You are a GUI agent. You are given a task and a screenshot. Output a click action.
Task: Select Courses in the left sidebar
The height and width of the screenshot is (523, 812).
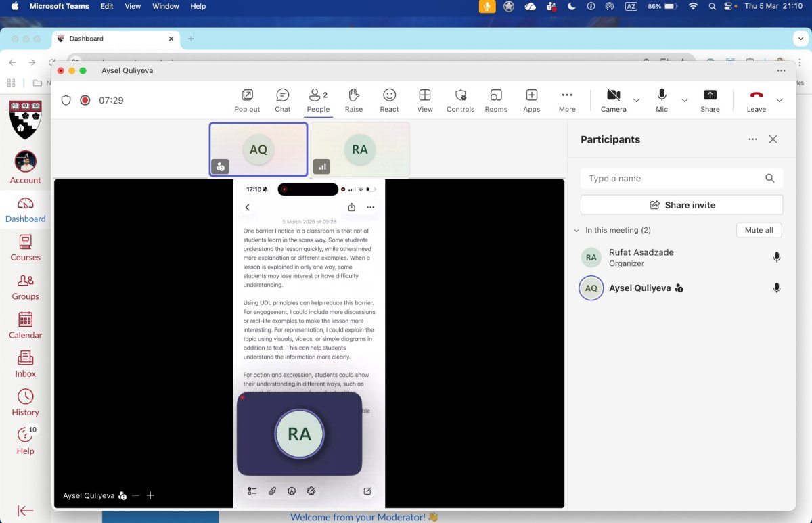click(26, 248)
